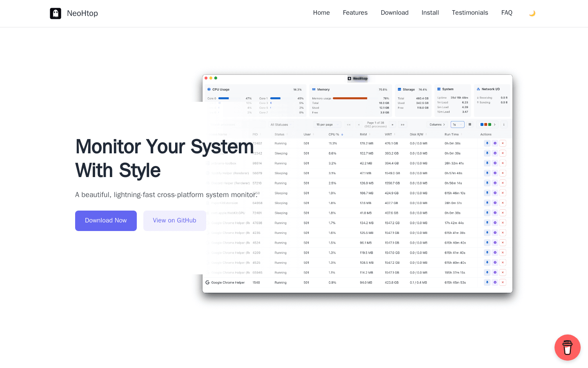Open the Buy Me a Coffee widget
This screenshot has height=368, width=588.
click(568, 348)
